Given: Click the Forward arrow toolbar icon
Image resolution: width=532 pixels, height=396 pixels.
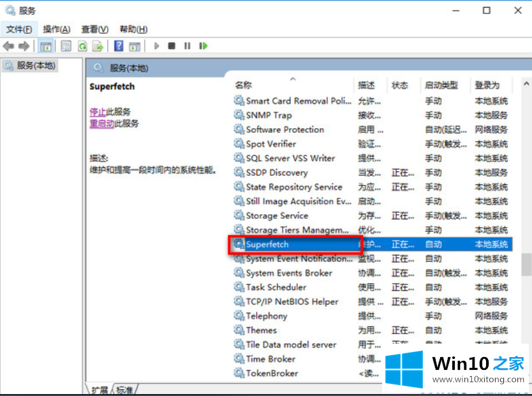Looking at the screenshot, I should [x=24, y=46].
